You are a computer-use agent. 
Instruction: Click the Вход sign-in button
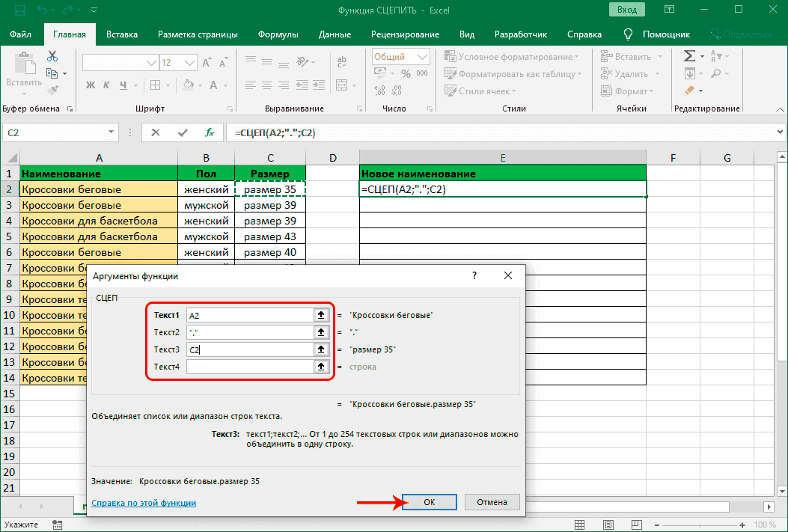[627, 10]
